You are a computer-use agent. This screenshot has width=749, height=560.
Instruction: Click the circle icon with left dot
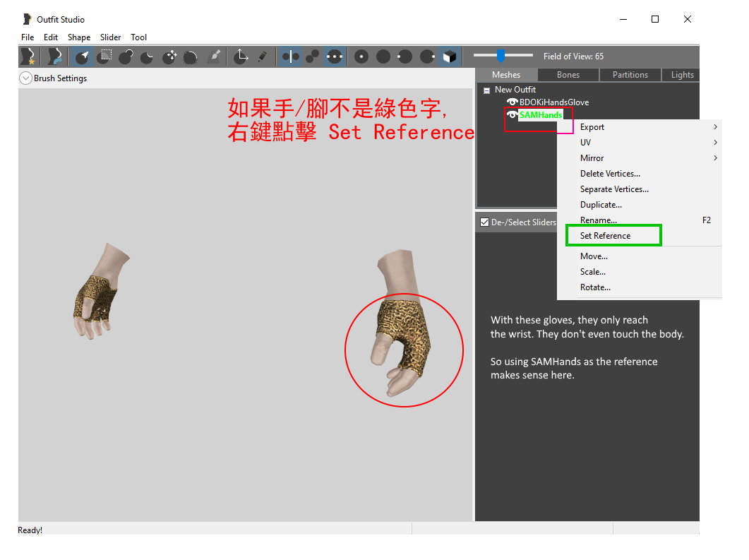405,57
